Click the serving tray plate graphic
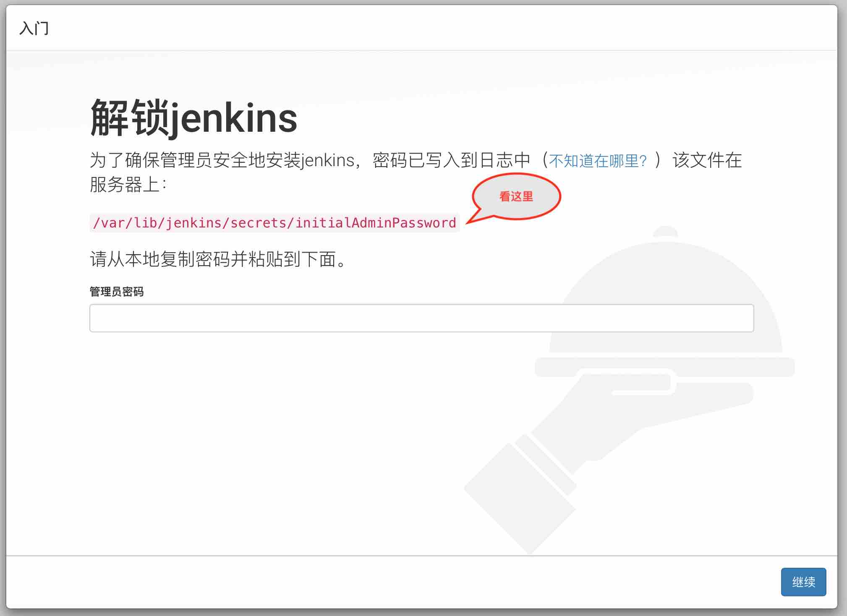Screen dimensions: 847x616 point(665,367)
